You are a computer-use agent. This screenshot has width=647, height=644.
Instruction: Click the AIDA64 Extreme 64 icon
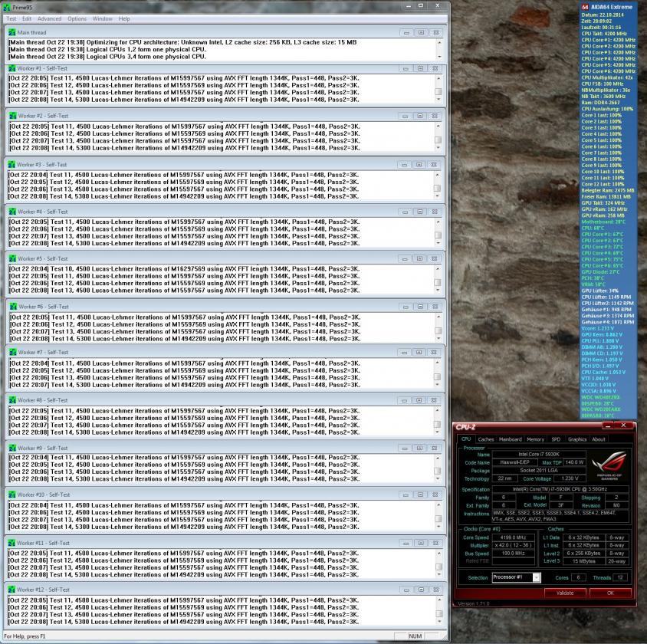tap(585, 7)
